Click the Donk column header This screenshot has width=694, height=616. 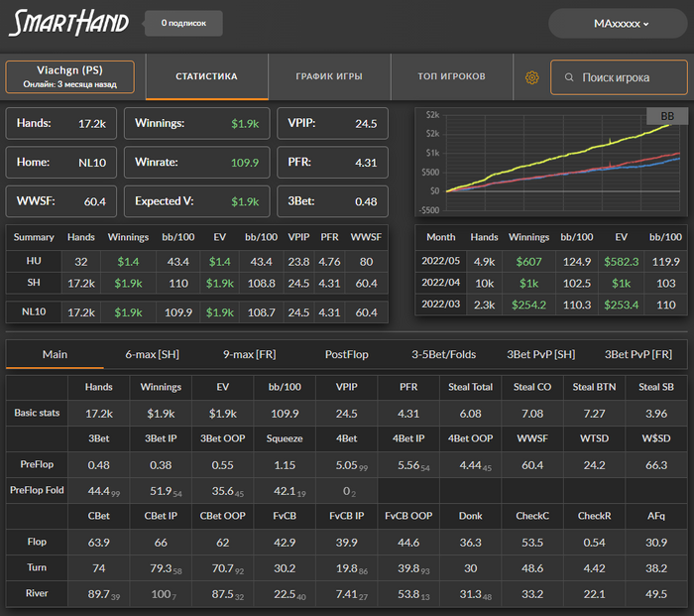(x=470, y=516)
